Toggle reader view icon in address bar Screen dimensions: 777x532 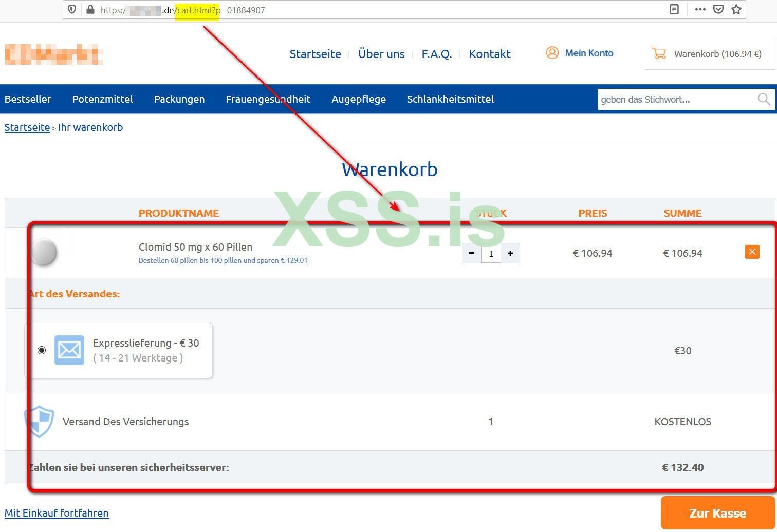(674, 10)
